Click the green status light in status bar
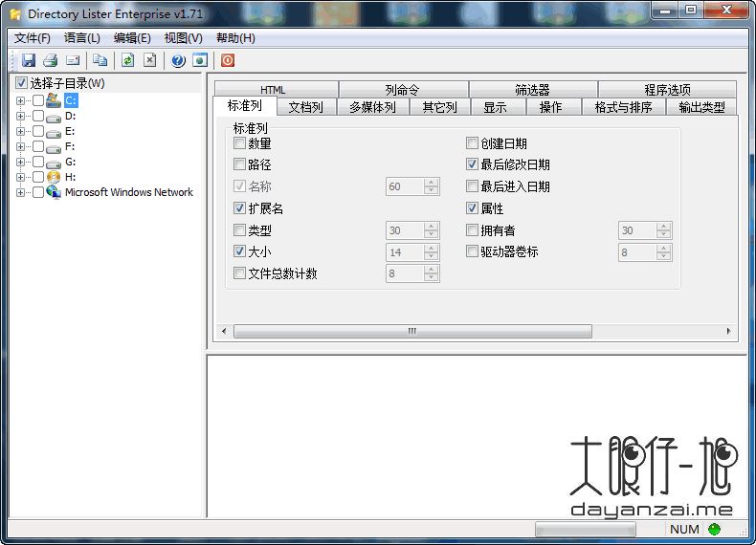This screenshot has width=756, height=545. (714, 529)
